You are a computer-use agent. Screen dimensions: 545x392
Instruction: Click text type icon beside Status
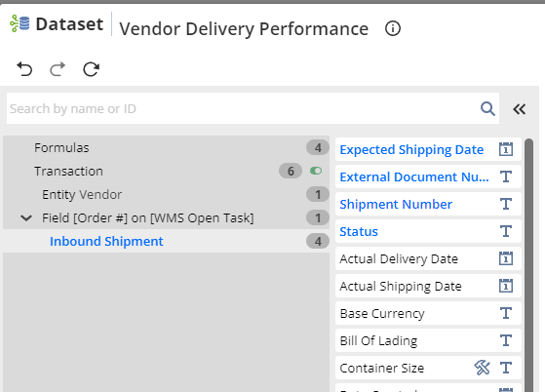coord(506,231)
